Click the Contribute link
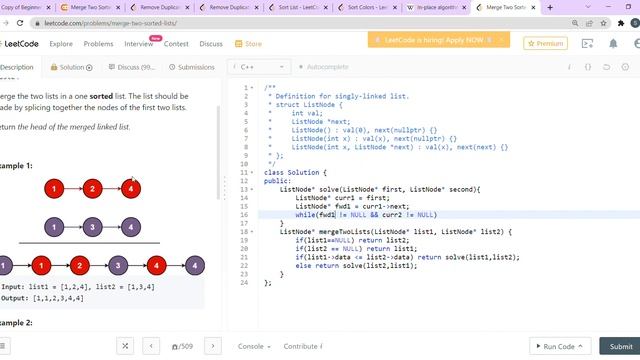The width and height of the screenshot is (640, 360). click(x=303, y=346)
